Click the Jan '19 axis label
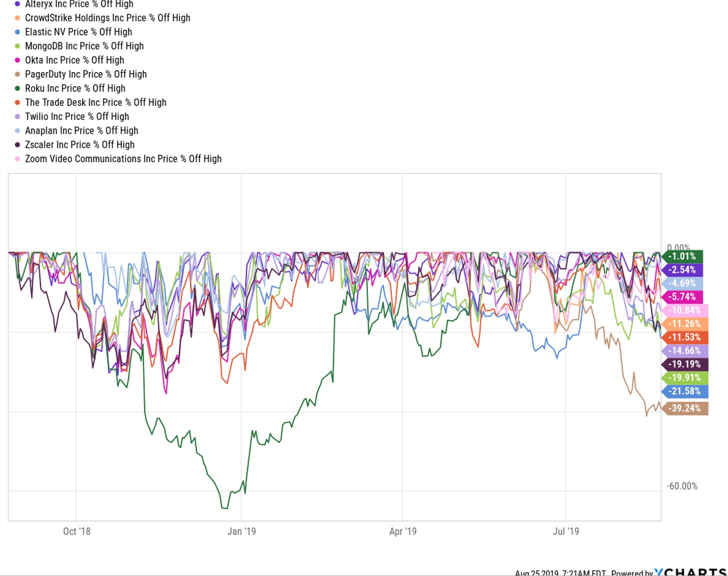Screen dimensions: 728x576 pyautogui.click(x=241, y=531)
